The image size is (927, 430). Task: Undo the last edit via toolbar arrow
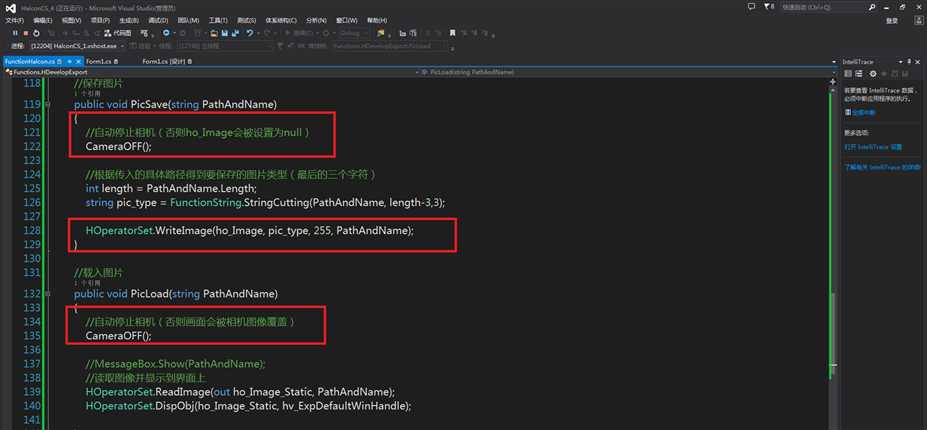pyautogui.click(x=250, y=33)
